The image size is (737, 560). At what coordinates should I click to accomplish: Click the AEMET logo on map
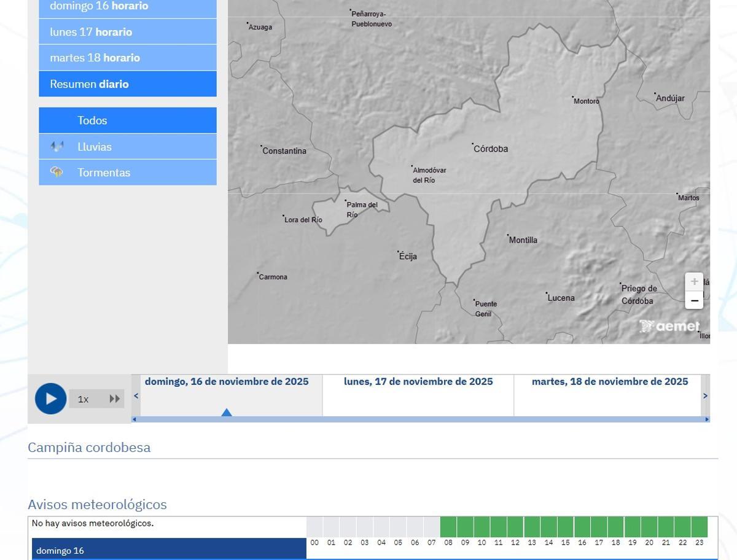point(669,327)
